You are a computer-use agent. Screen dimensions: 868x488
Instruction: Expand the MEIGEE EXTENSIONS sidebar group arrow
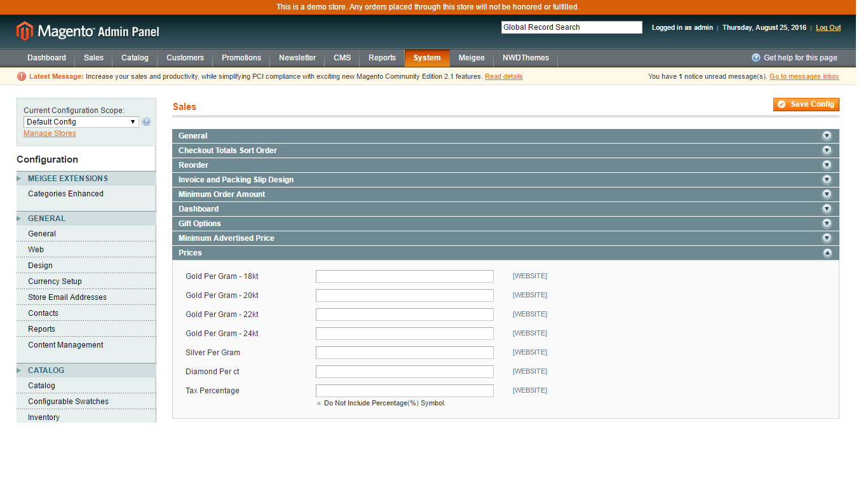[20, 179]
